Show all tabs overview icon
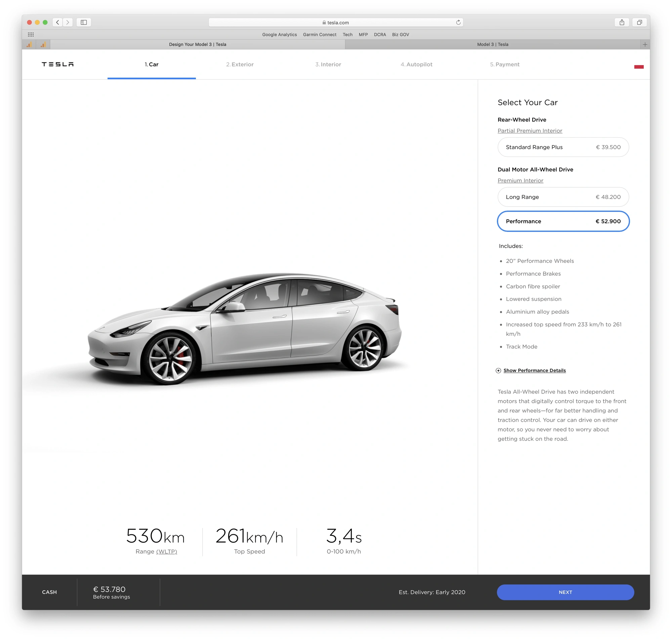 (640, 22)
